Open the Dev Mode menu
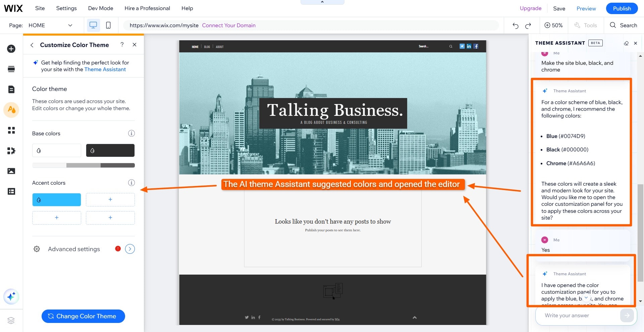This screenshot has height=332, width=644. pyautogui.click(x=101, y=8)
